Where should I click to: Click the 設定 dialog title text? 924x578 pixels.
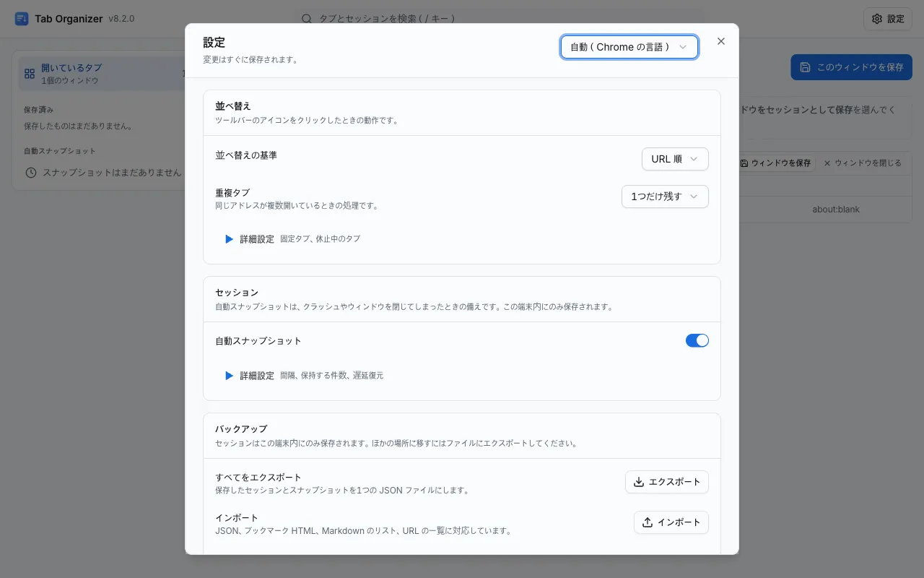(214, 43)
